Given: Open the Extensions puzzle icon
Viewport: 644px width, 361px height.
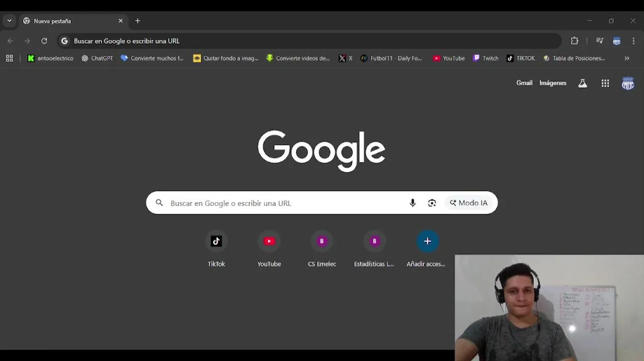Looking at the screenshot, I should pyautogui.click(x=574, y=41).
